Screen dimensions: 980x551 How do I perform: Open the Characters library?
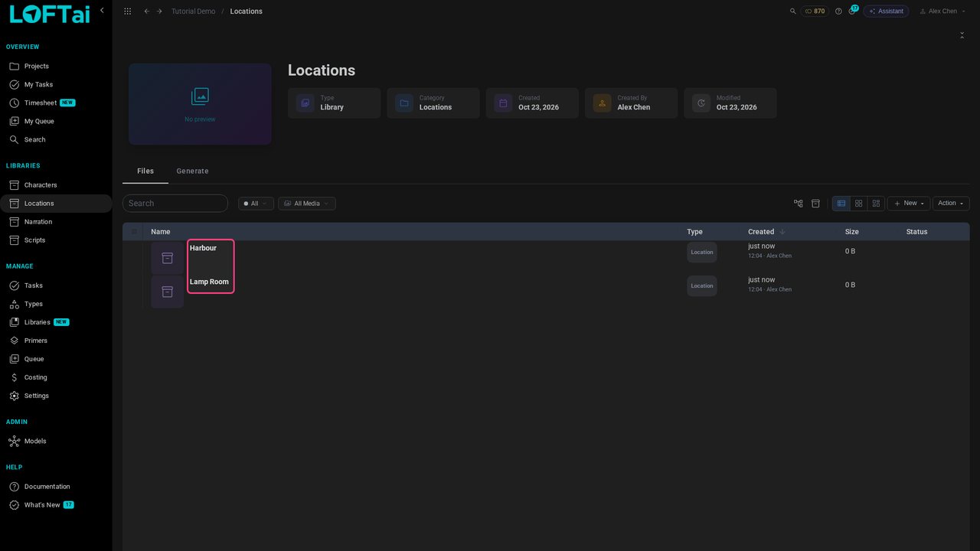coord(56,185)
